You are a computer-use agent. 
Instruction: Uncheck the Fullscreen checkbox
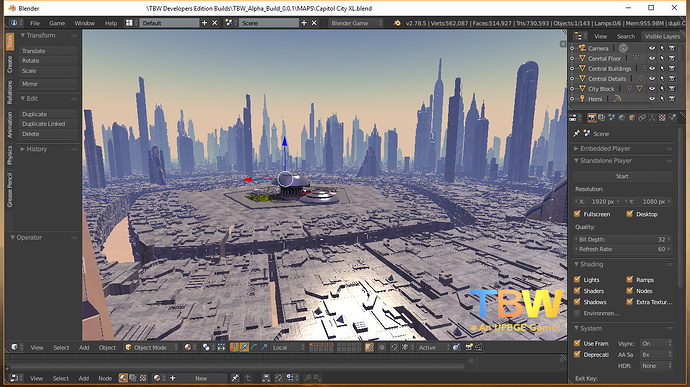click(x=577, y=214)
